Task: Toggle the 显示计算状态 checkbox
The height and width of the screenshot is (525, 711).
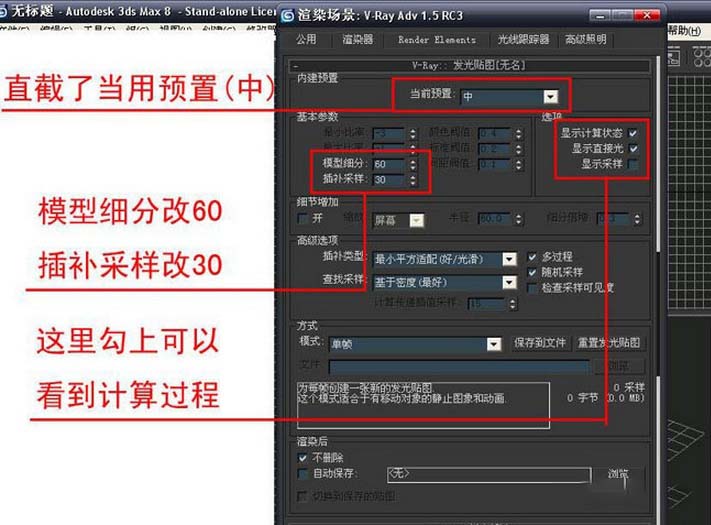Action: coord(633,133)
